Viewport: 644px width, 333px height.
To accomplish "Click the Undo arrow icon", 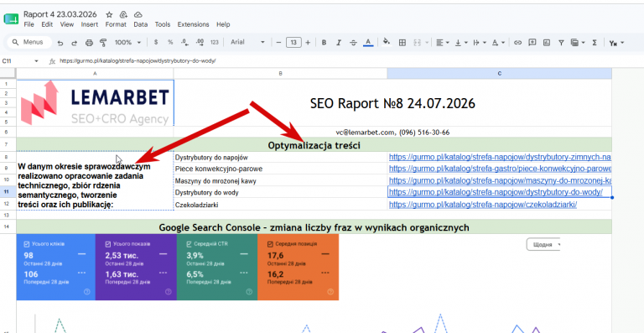I will [60, 43].
